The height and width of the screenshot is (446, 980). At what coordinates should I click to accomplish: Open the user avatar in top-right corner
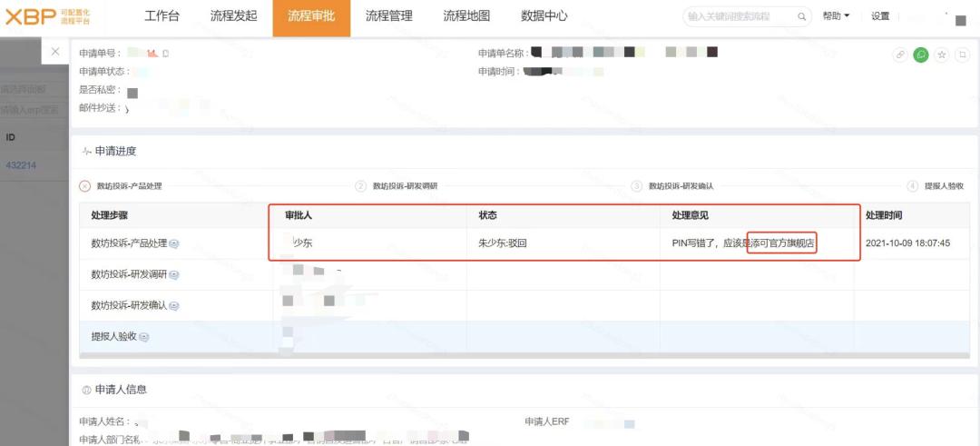(x=961, y=21)
